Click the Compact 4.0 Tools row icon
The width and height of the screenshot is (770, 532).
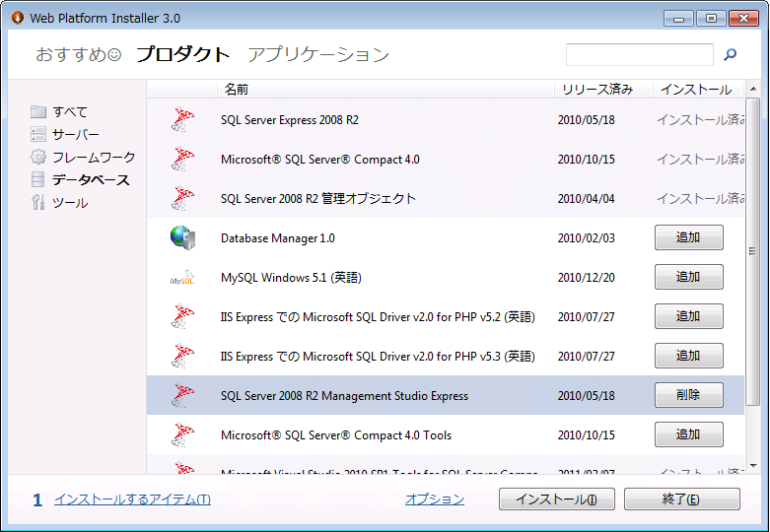coord(182,434)
